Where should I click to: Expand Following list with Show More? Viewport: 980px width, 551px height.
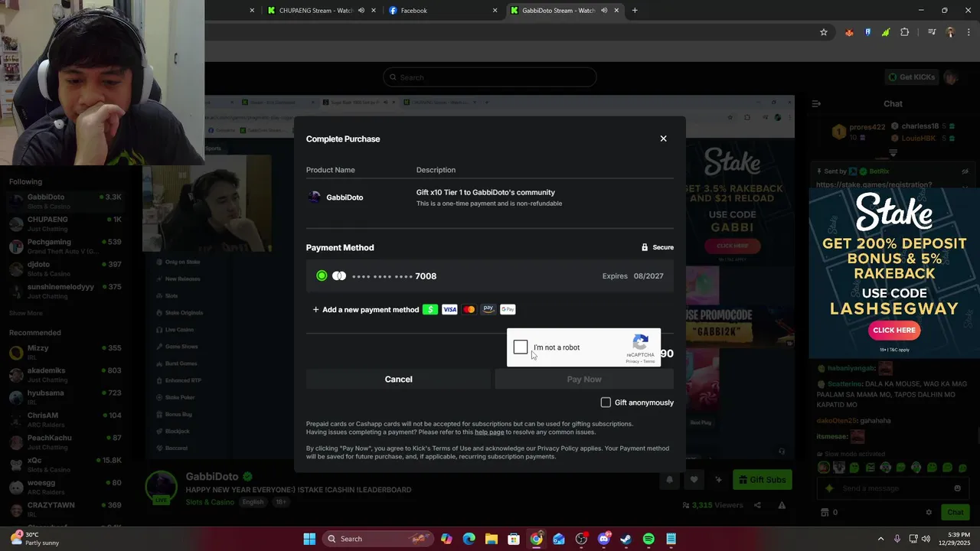pyautogui.click(x=25, y=313)
